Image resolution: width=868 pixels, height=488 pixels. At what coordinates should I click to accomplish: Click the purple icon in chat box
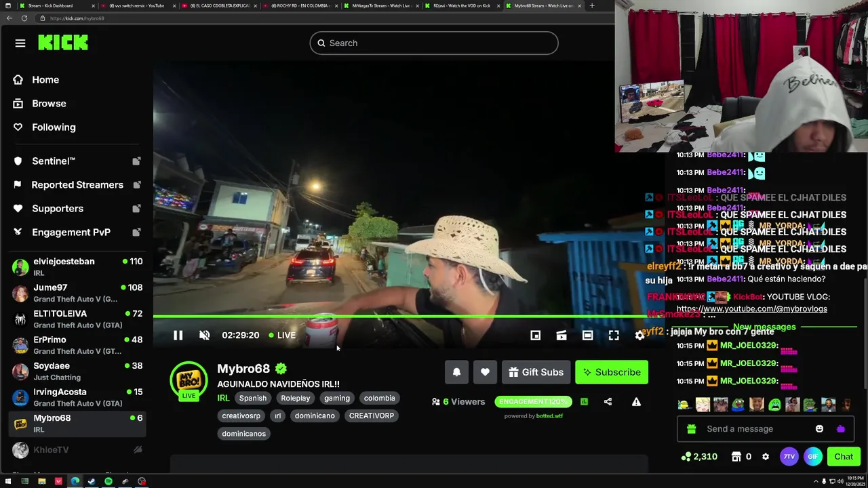(x=841, y=429)
